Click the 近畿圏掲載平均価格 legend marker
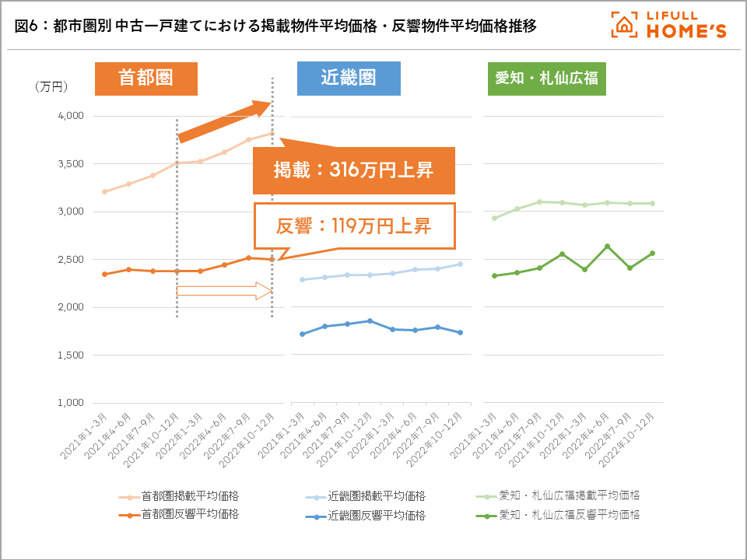Image resolution: width=747 pixels, height=560 pixels. [315, 496]
